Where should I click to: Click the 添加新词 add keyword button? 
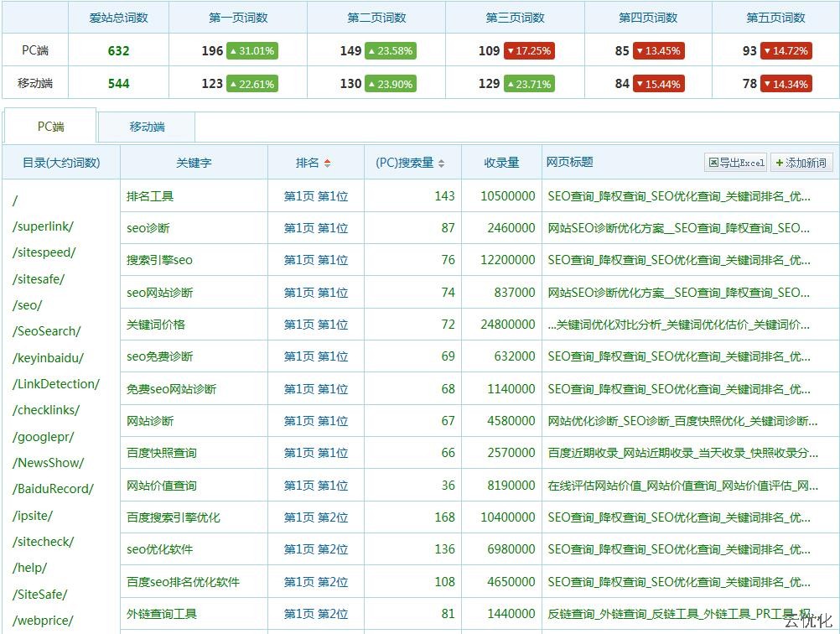click(x=801, y=163)
